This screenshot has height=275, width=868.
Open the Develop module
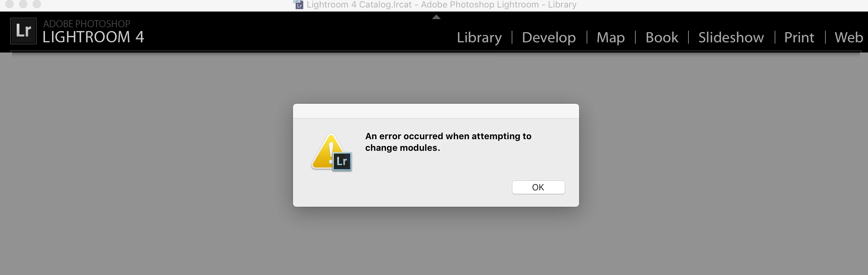click(549, 37)
